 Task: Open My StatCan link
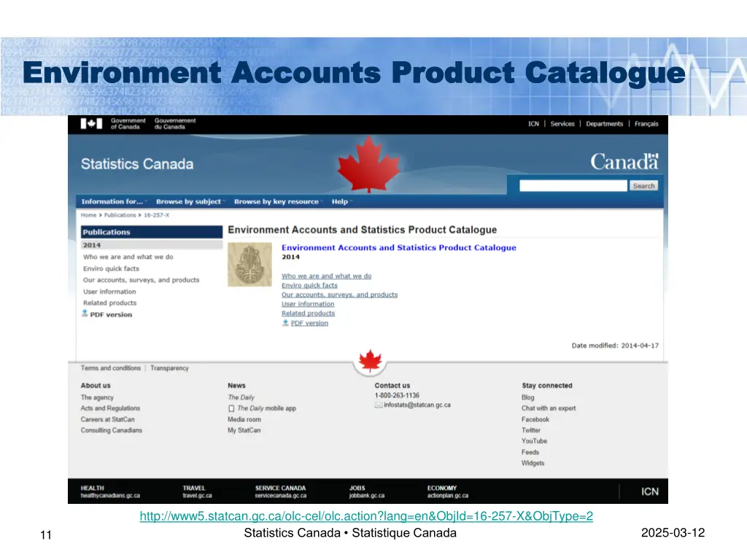pyautogui.click(x=244, y=430)
